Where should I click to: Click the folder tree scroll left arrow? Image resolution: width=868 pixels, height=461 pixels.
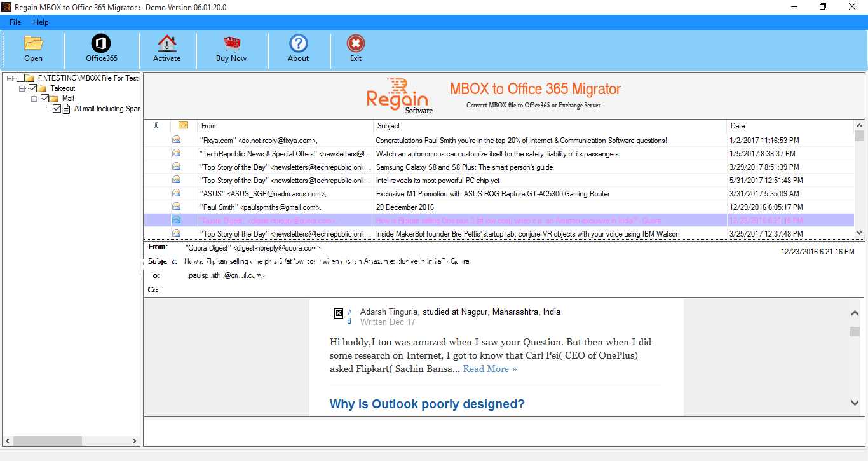pos(8,441)
